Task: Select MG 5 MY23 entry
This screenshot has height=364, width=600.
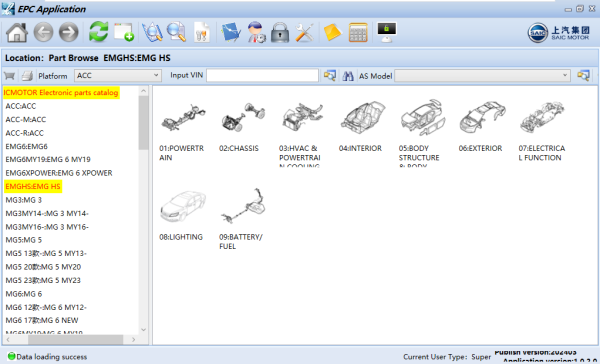Action: click(x=43, y=280)
